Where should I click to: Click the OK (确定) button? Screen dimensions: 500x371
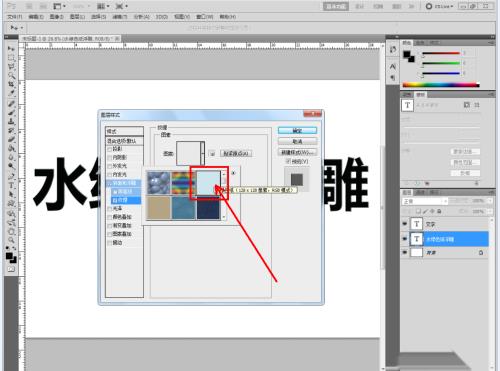click(297, 131)
